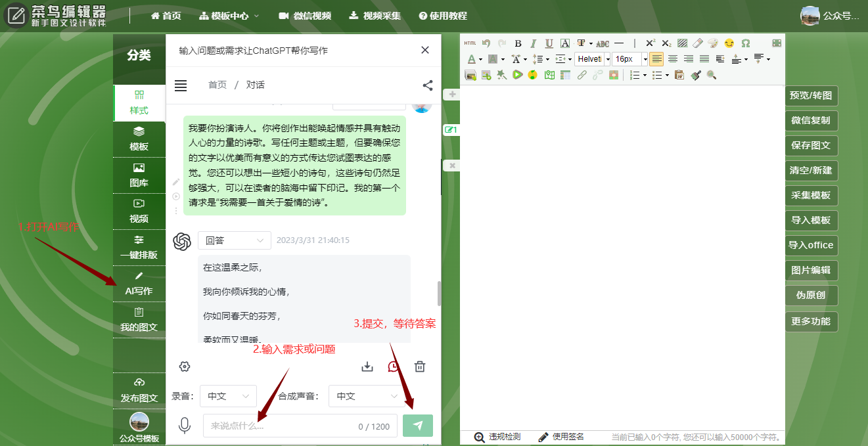868x446 pixels.
Task: Open the Helveti font family dropdown
Action: (608, 59)
